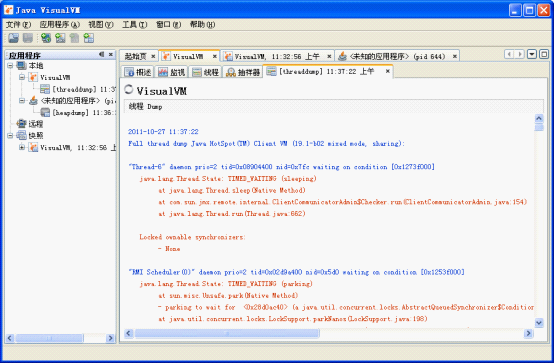Click the unknown application coffee cup icon
The height and width of the screenshot is (364, 554).
pos(33,101)
